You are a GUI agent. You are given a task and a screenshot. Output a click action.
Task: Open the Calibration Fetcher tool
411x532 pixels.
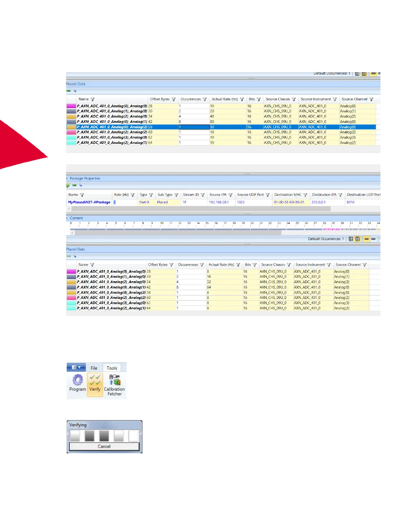(115, 385)
